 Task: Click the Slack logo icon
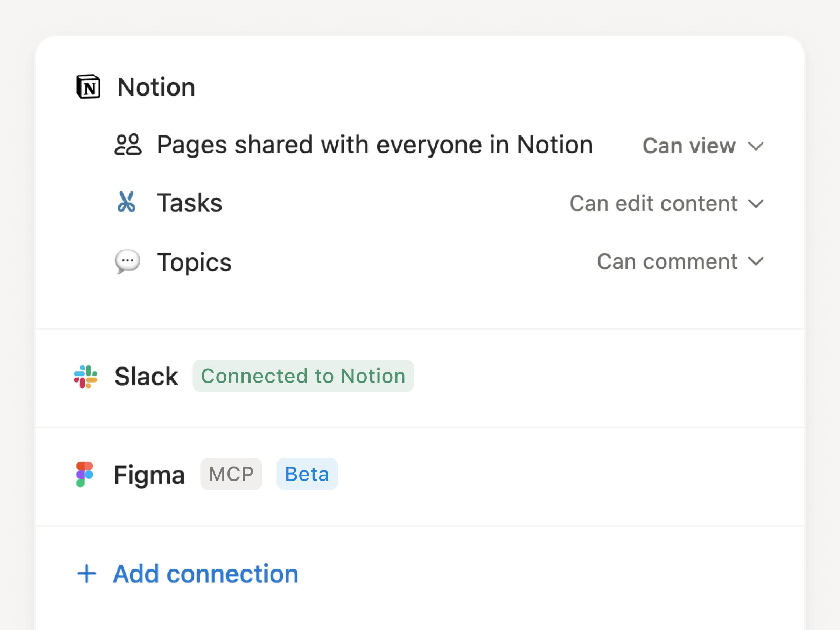click(x=85, y=376)
